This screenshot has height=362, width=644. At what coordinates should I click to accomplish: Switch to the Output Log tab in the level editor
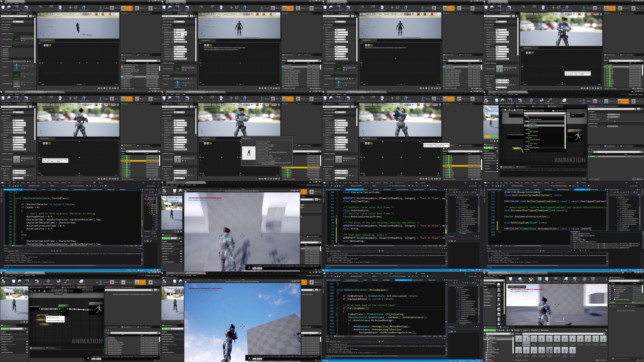(505, 327)
